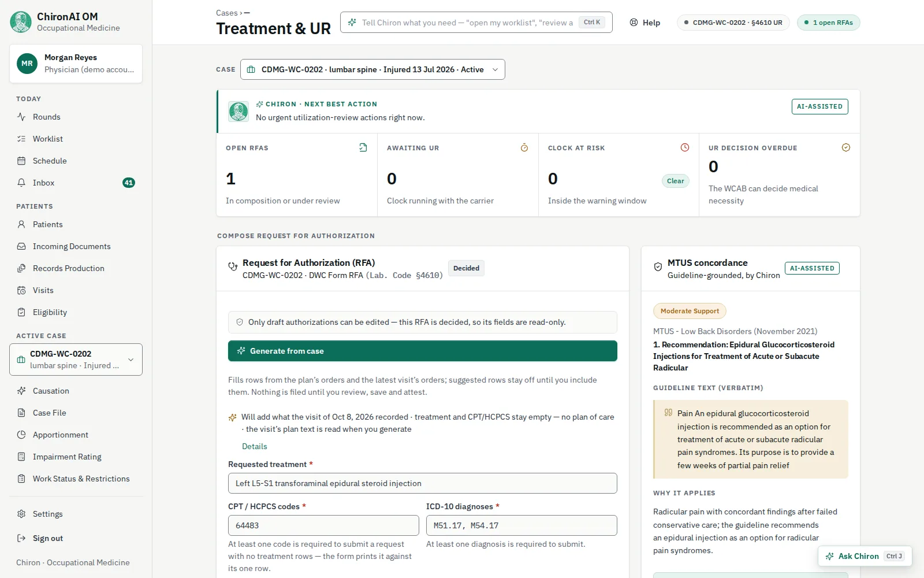The image size is (924, 578).
Task: Click the Cases breadcrumb link
Action: pos(226,13)
